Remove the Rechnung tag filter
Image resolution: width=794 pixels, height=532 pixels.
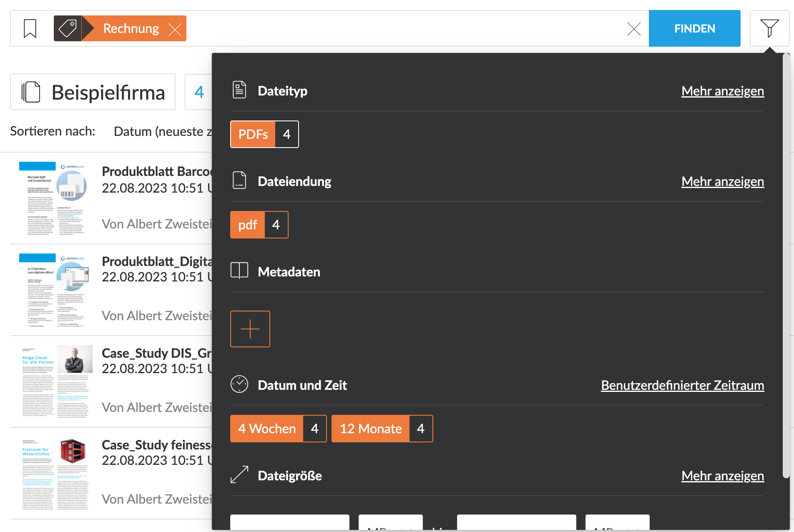pos(175,29)
